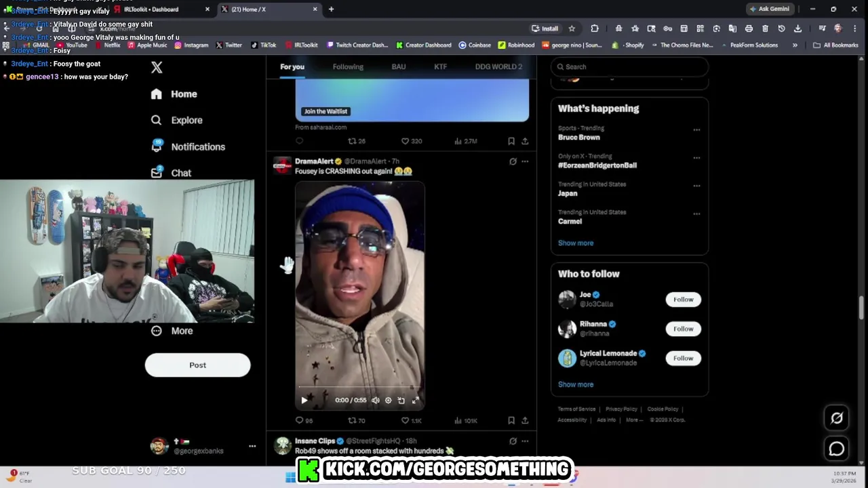Bookmark the saharaai ad post
The height and width of the screenshot is (488, 868).
click(511, 141)
